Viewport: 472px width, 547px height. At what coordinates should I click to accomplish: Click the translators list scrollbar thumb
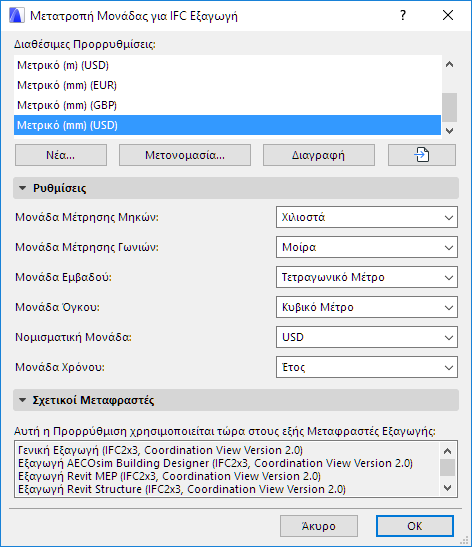(447, 467)
